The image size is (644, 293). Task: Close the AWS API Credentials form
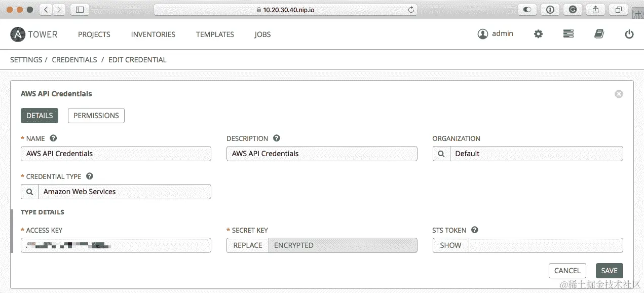click(x=619, y=94)
